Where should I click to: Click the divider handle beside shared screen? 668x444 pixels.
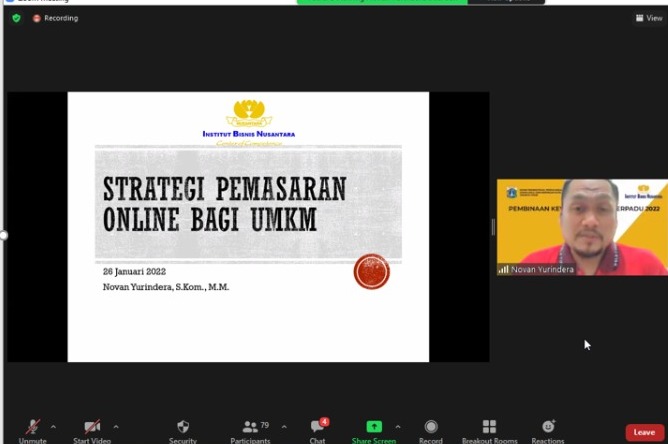pyautogui.click(x=493, y=227)
